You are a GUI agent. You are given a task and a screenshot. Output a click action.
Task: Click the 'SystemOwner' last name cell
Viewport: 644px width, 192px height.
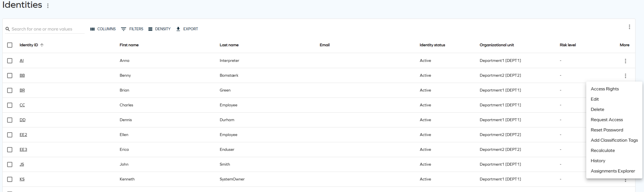(232, 179)
